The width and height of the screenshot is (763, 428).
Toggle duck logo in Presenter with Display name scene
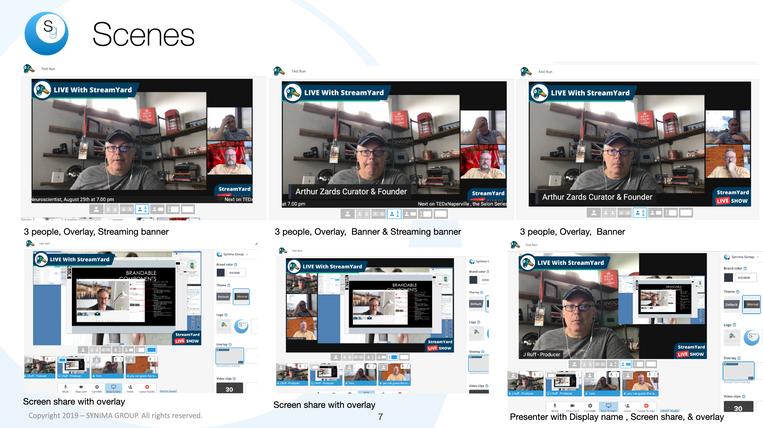pos(732,337)
